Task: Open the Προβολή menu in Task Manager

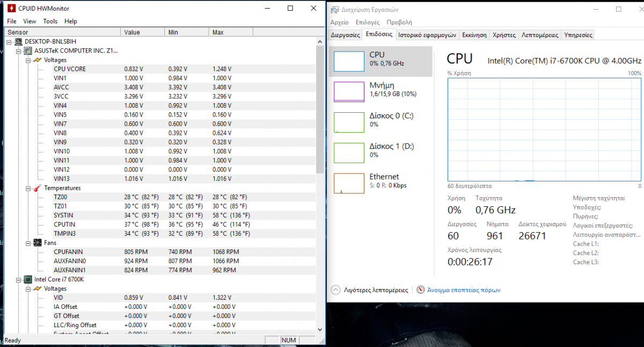Action: (399, 22)
